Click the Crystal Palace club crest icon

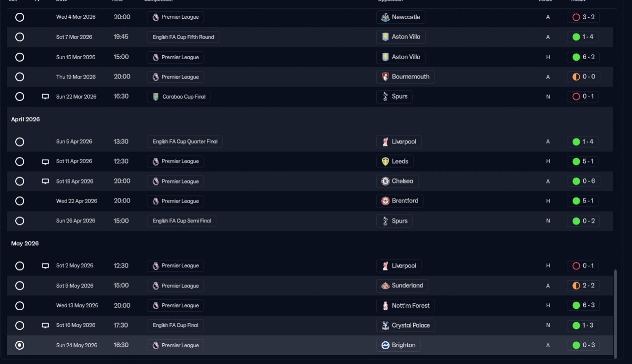pos(385,326)
